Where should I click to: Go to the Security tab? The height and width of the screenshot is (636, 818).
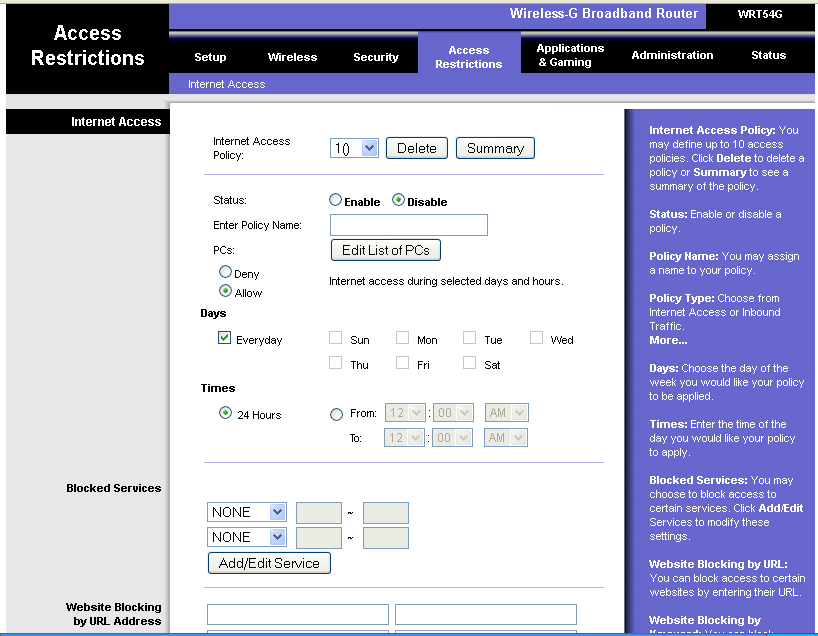point(376,57)
